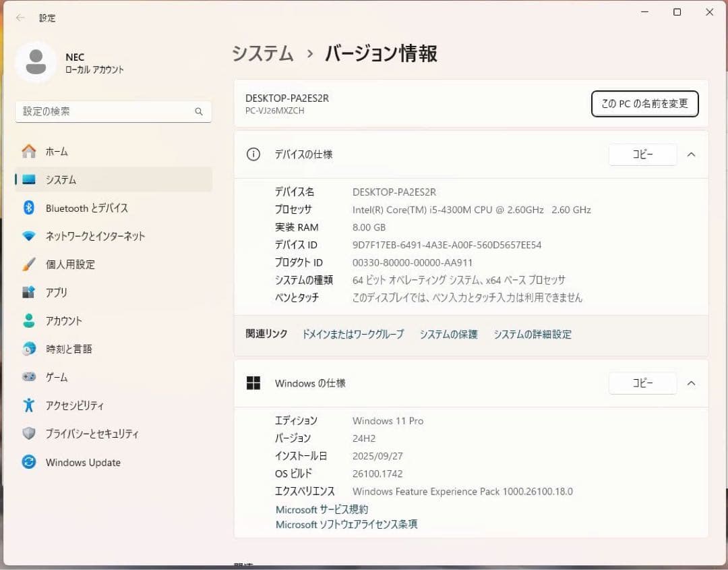Click the network Wi-Fi icon in sidebar
Screen dimensions: 728x570
pos(29,236)
